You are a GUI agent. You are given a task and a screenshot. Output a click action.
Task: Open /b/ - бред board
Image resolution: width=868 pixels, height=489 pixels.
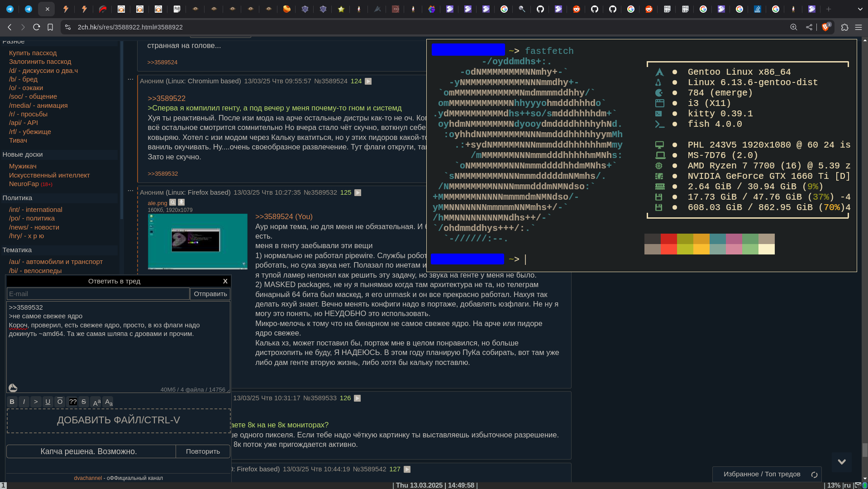(23, 79)
